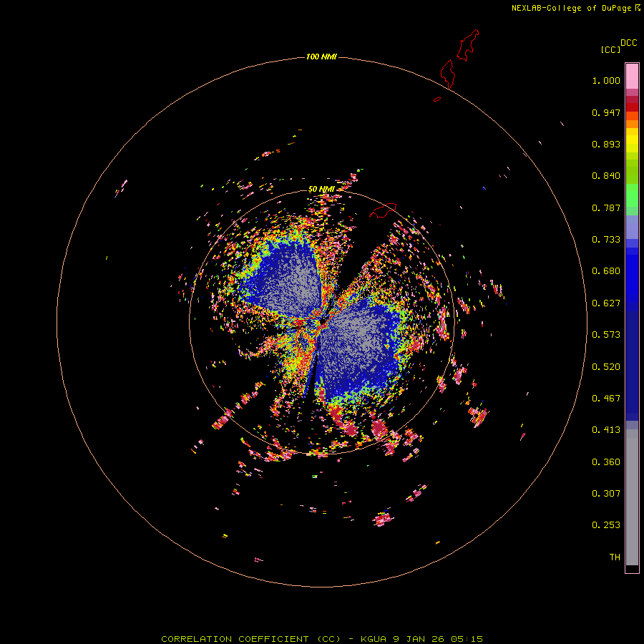Image resolution: width=644 pixels, height=644 pixels.
Task: Click the 100 NMI range ring label
Action: (x=321, y=57)
